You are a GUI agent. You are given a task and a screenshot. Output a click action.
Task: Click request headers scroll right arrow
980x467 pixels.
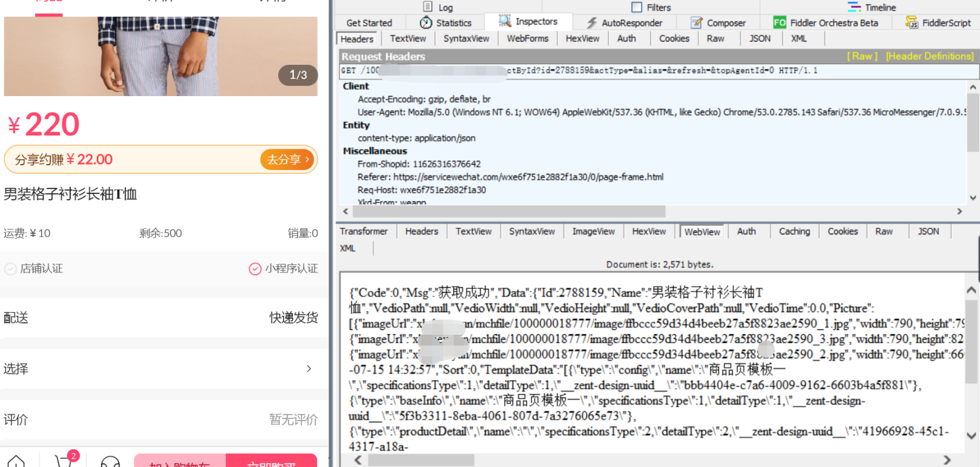[960, 211]
